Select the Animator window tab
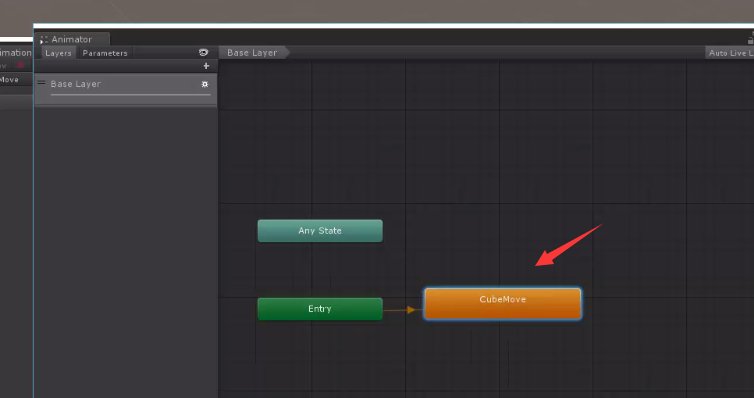 [72, 39]
